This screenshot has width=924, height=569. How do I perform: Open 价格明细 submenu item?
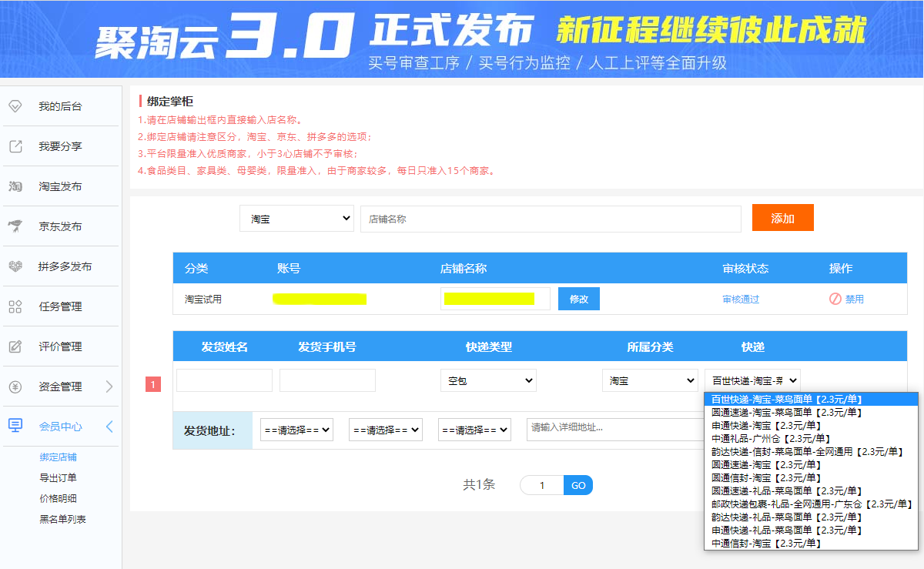click(59, 499)
